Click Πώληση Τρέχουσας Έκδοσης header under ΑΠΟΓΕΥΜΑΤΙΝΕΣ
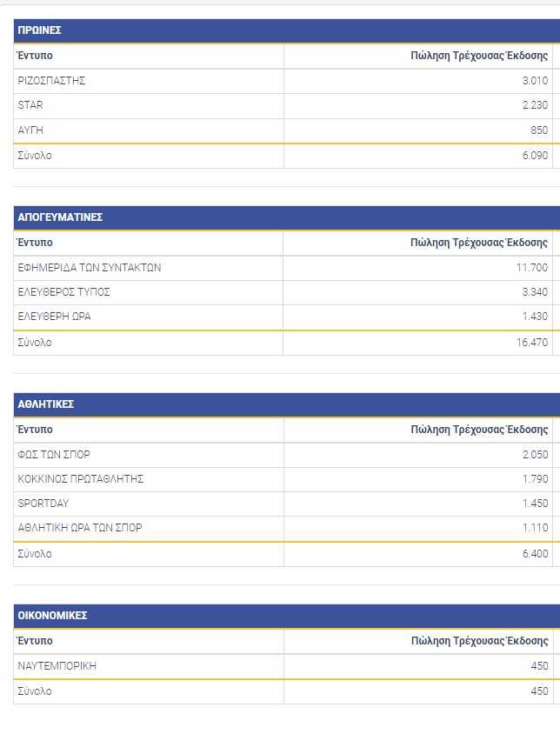Viewport: 560px width, 734px height. click(x=479, y=243)
